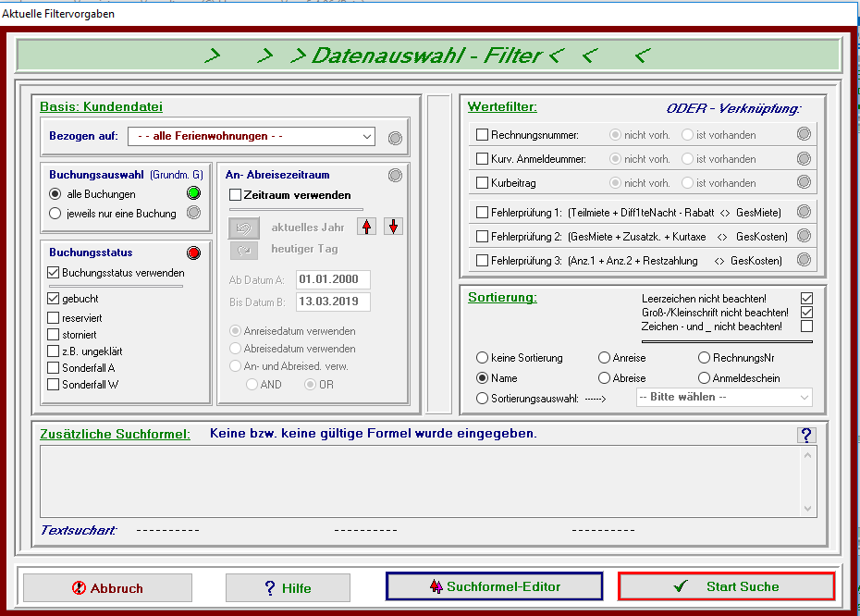
Task: Click the red up arrow year button
Action: 367,227
